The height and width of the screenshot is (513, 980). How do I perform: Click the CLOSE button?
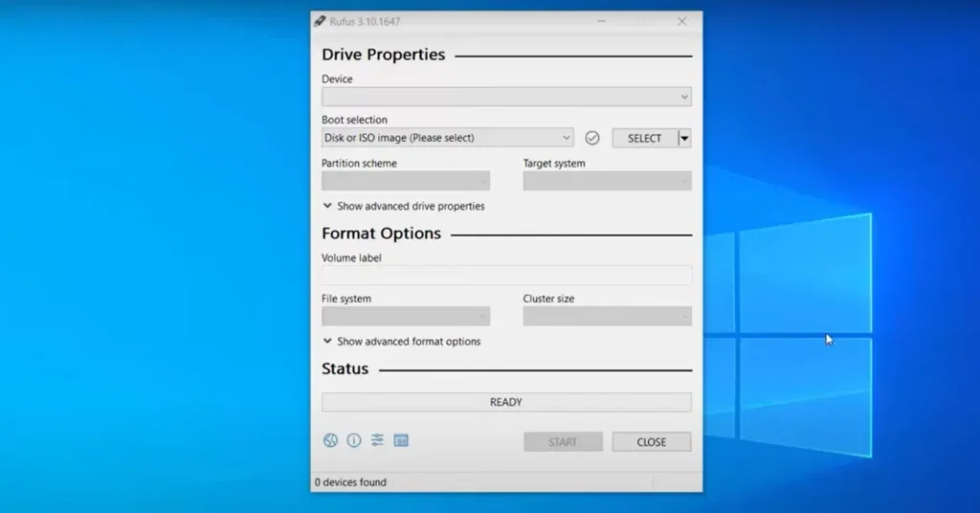pyautogui.click(x=651, y=442)
